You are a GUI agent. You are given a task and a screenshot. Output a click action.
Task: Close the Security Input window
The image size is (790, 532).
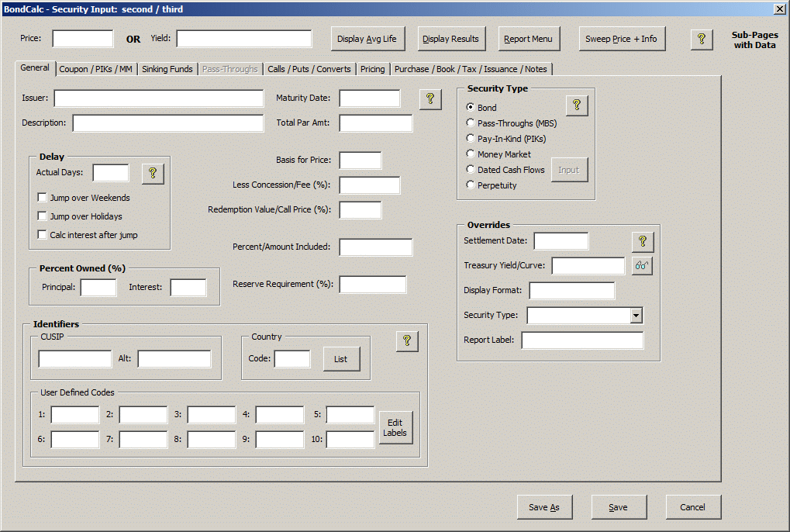[779, 9]
